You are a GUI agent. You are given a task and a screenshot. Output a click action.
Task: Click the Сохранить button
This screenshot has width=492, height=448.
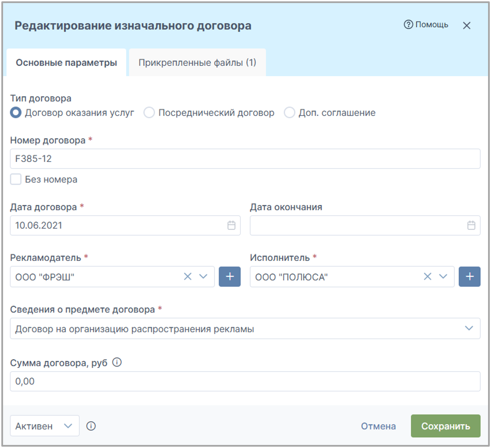tap(446, 426)
